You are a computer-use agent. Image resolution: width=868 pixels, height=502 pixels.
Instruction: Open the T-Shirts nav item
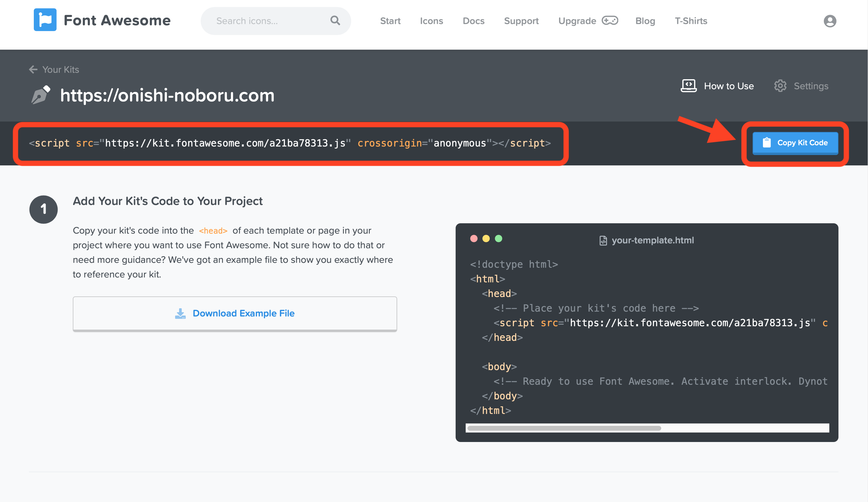[691, 21]
